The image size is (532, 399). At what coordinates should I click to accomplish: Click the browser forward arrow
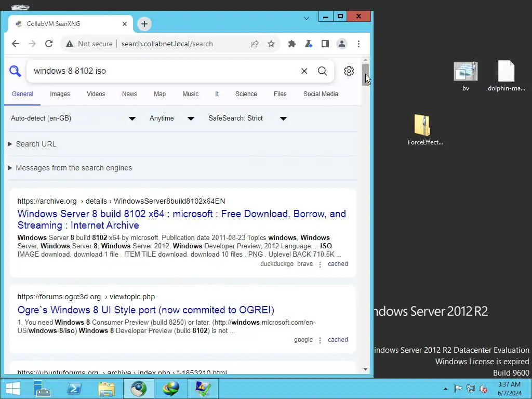32,44
